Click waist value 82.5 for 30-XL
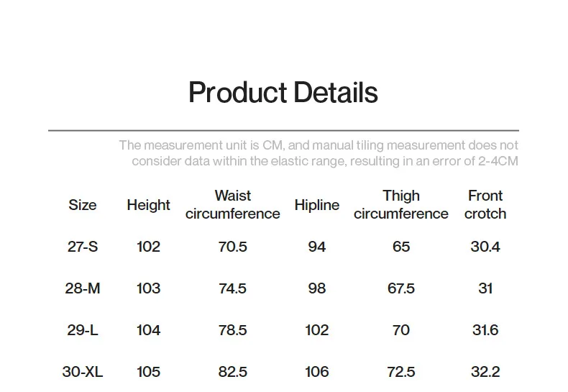The width and height of the screenshot is (568, 392). pyautogui.click(x=232, y=372)
